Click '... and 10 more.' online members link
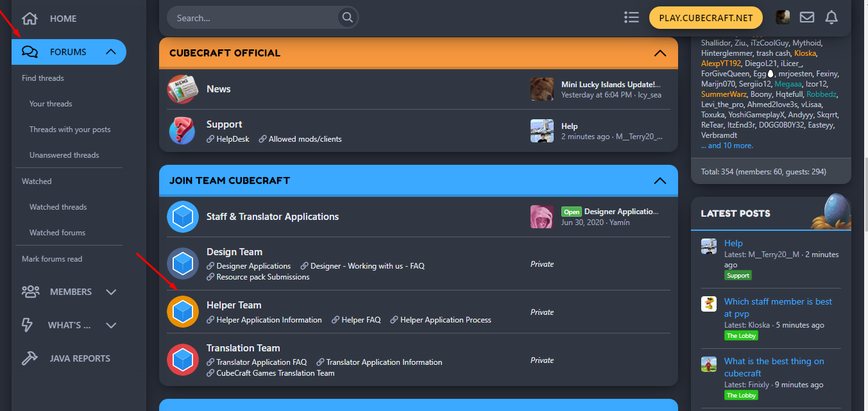 (x=727, y=146)
